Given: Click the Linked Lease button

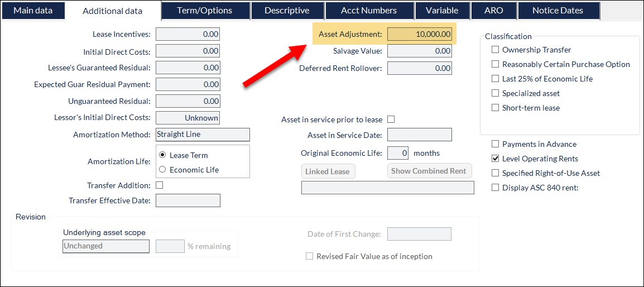Looking at the screenshot, I should click(x=328, y=171).
